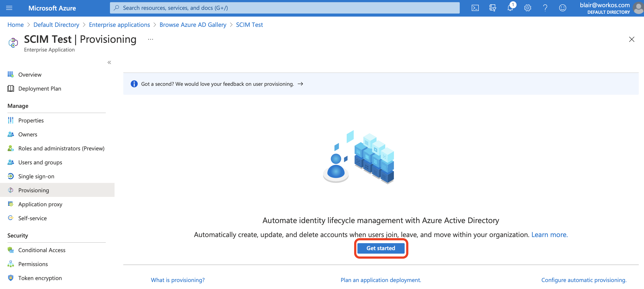Close the Provisioning blade

pyautogui.click(x=632, y=39)
